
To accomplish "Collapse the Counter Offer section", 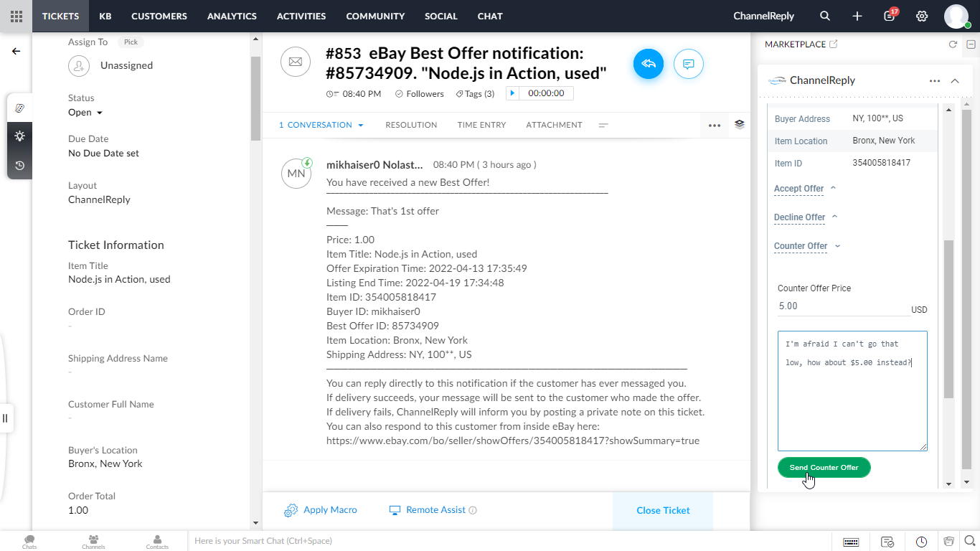I will pos(807,246).
